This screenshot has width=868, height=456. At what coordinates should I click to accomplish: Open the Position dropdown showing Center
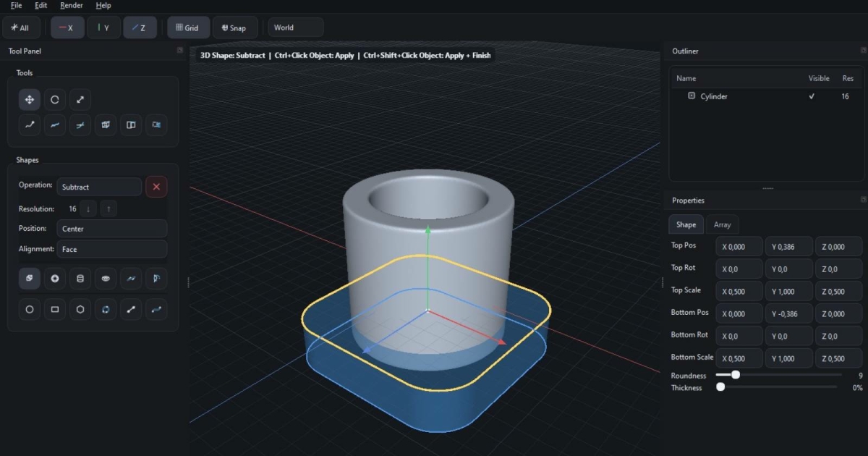pos(111,229)
